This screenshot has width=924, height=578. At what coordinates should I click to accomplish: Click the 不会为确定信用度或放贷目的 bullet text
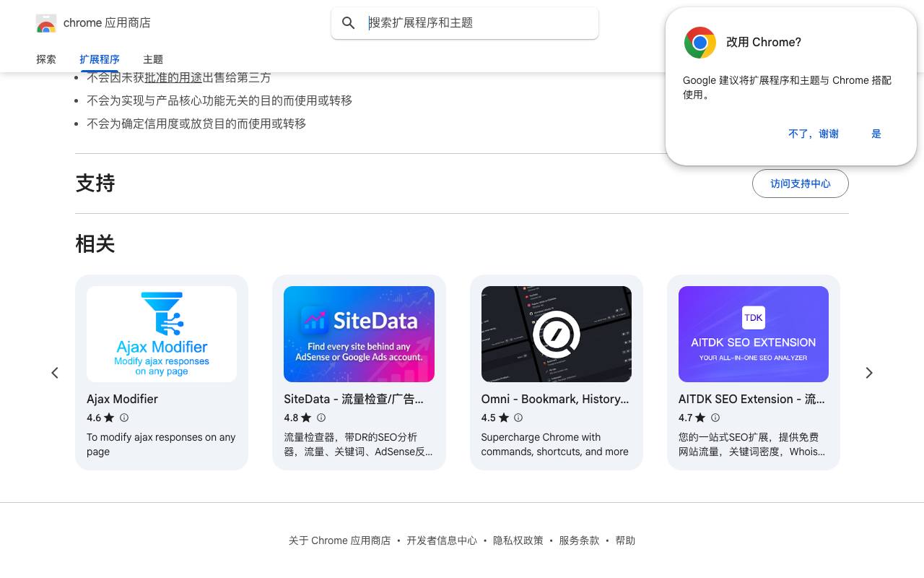tap(196, 124)
